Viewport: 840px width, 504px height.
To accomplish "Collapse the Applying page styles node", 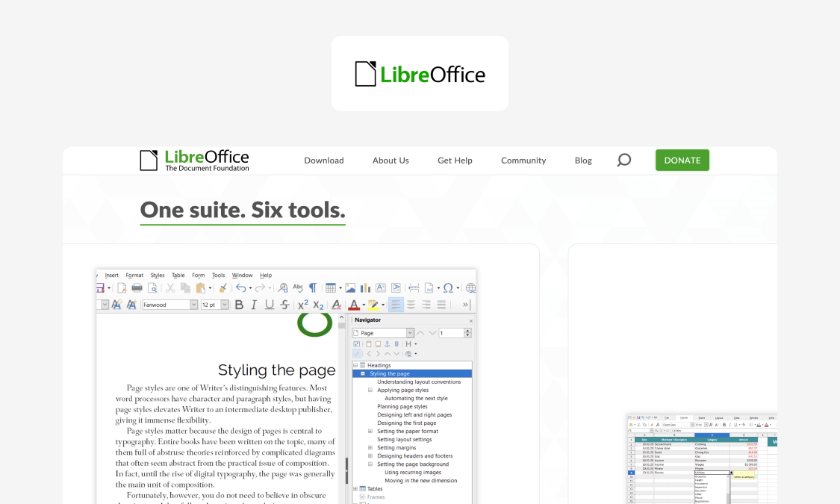I will (370, 390).
